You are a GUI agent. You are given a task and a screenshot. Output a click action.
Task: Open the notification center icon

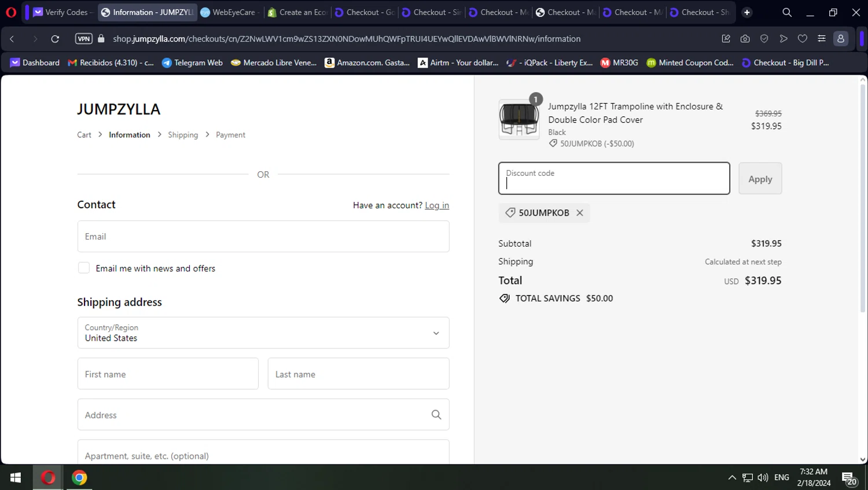coord(849,478)
